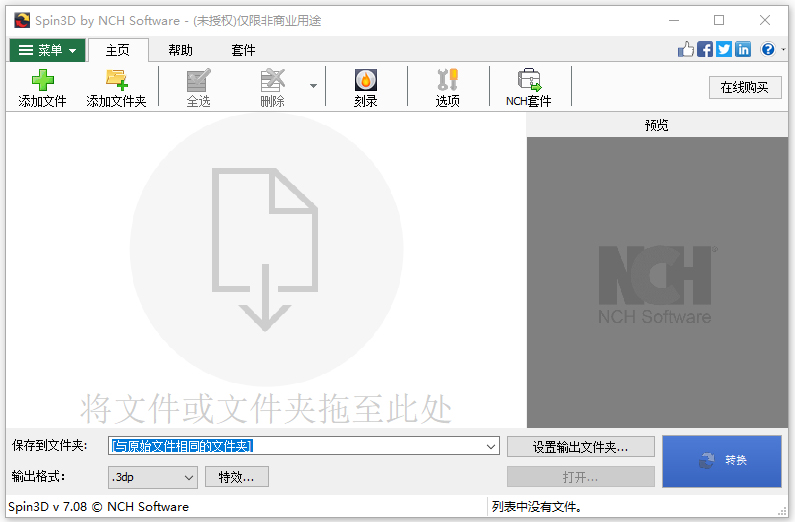Screen dimensions: 795x522
Task: Click the 在线购买 button
Action: 745,87
